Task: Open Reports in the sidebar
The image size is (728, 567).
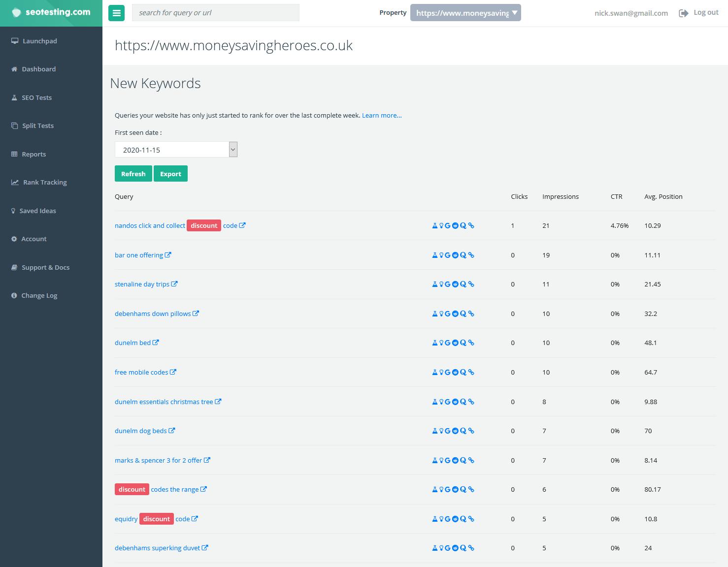Action: (29, 154)
